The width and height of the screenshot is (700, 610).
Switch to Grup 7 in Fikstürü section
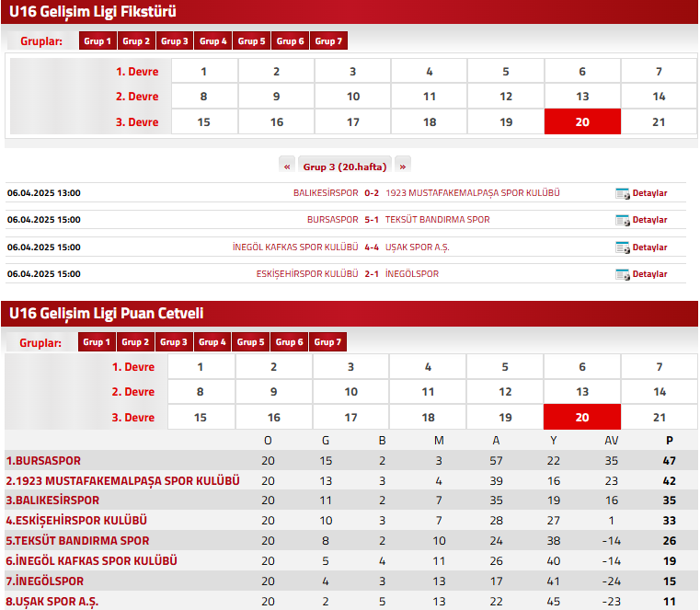tap(328, 41)
